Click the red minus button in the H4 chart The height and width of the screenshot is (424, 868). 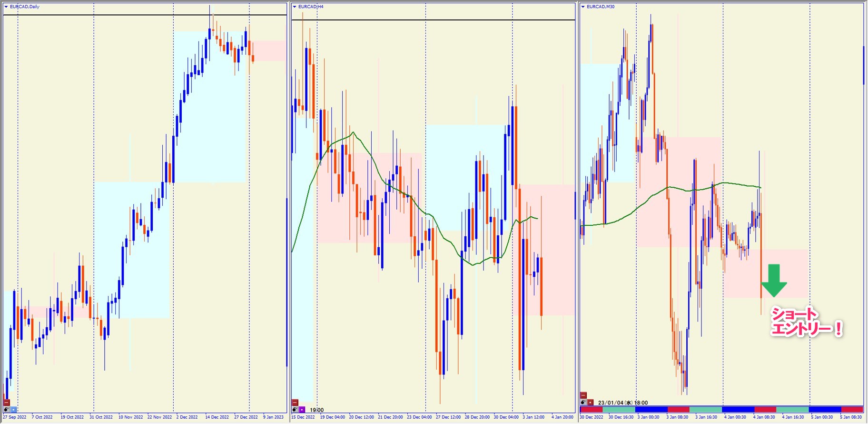click(295, 403)
